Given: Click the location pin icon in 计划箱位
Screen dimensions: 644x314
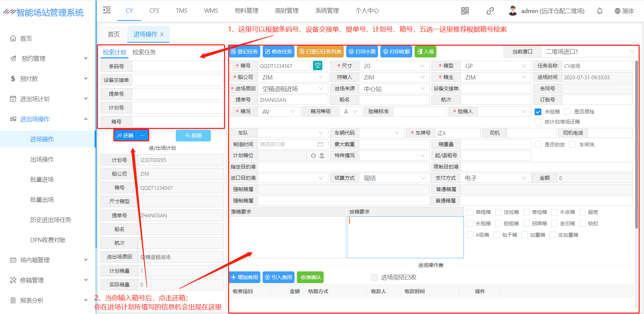Looking at the screenshot, I should pyautogui.click(x=322, y=155).
